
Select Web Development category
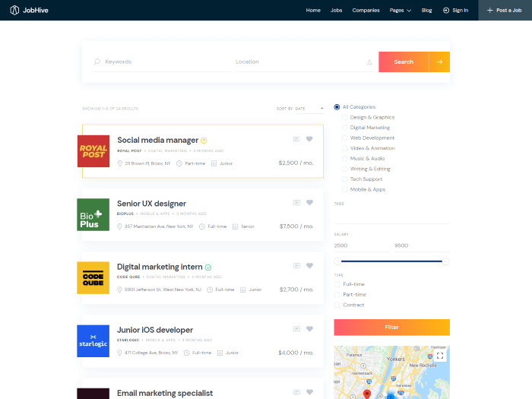pos(344,138)
